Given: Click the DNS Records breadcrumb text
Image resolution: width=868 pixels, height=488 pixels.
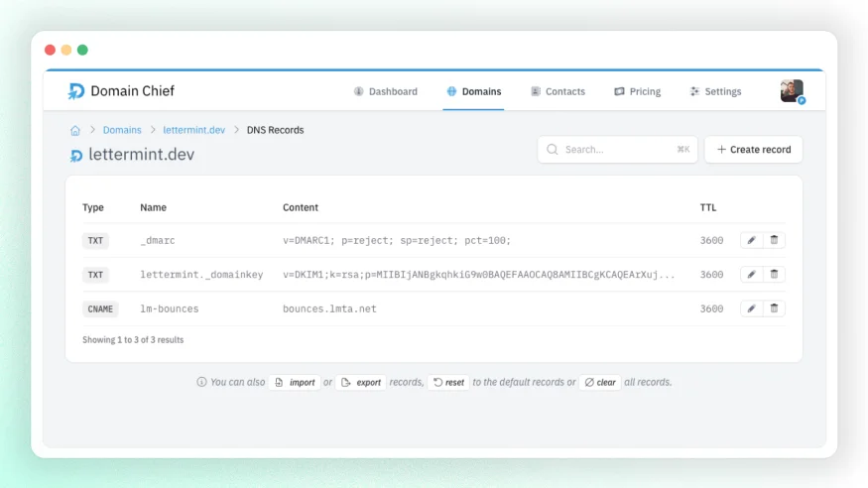Looking at the screenshot, I should (x=275, y=130).
